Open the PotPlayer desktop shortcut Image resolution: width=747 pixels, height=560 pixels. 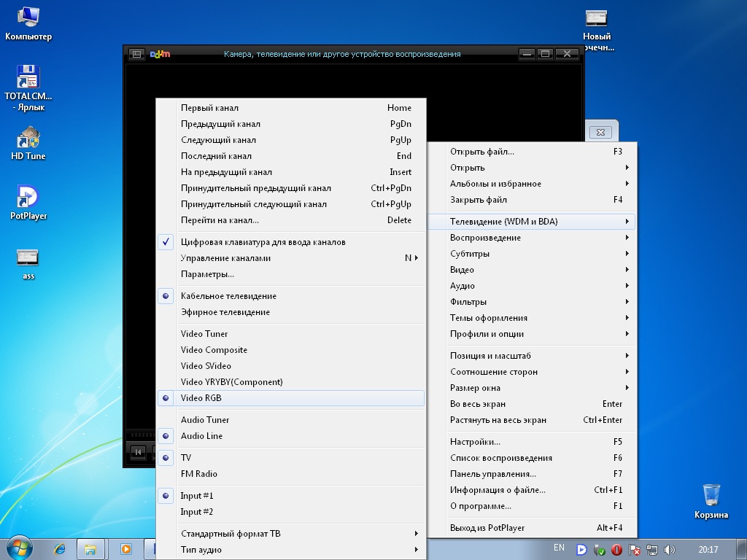click(x=28, y=197)
